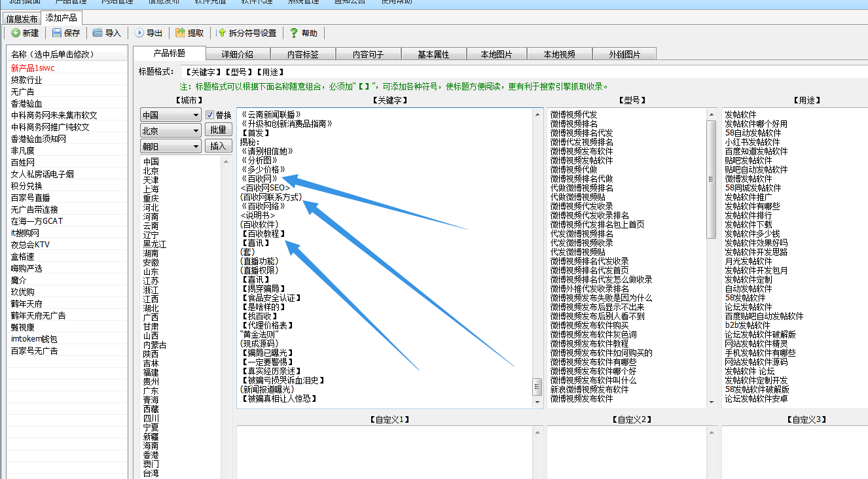Screen dimensions: 868x479
Task: Open the 内容标签 tab
Action: pyautogui.click(x=303, y=54)
